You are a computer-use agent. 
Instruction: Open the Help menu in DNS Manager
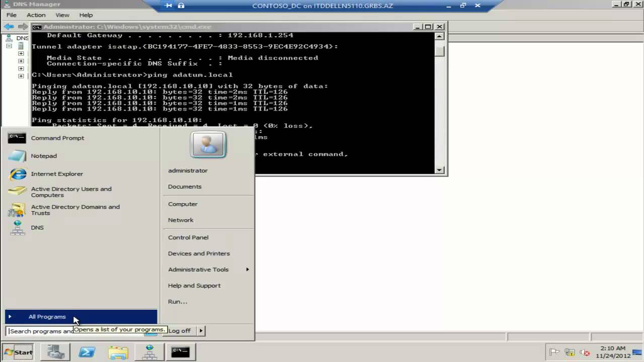coord(86,15)
